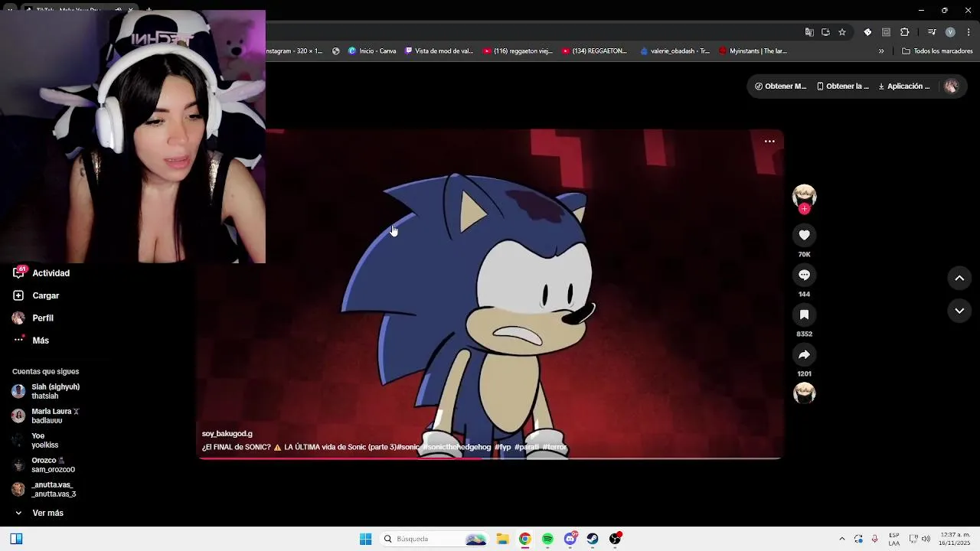
Task: Bookmark this page with the star icon
Action: tap(842, 32)
